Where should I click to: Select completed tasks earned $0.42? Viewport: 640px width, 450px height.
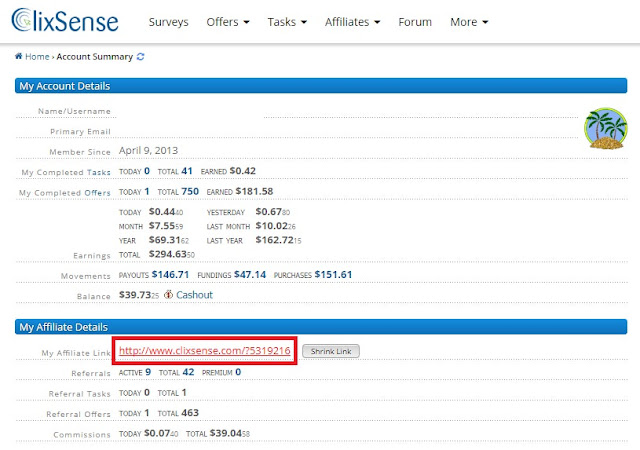click(242, 171)
